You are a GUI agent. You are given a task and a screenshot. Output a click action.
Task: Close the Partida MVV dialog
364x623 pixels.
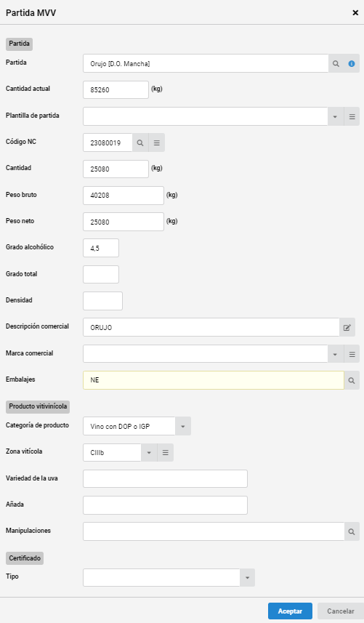355,12
